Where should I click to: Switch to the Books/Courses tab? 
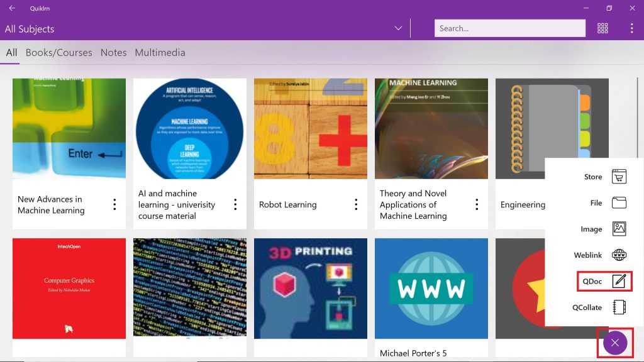click(x=58, y=53)
